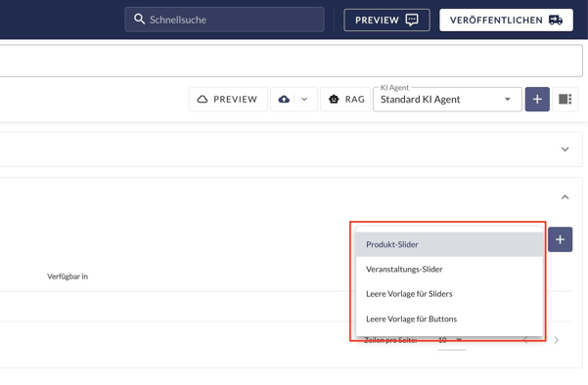This screenshot has height=385, width=588.
Task: Choose Leere Vorlage für Sliders
Action: 449,294
